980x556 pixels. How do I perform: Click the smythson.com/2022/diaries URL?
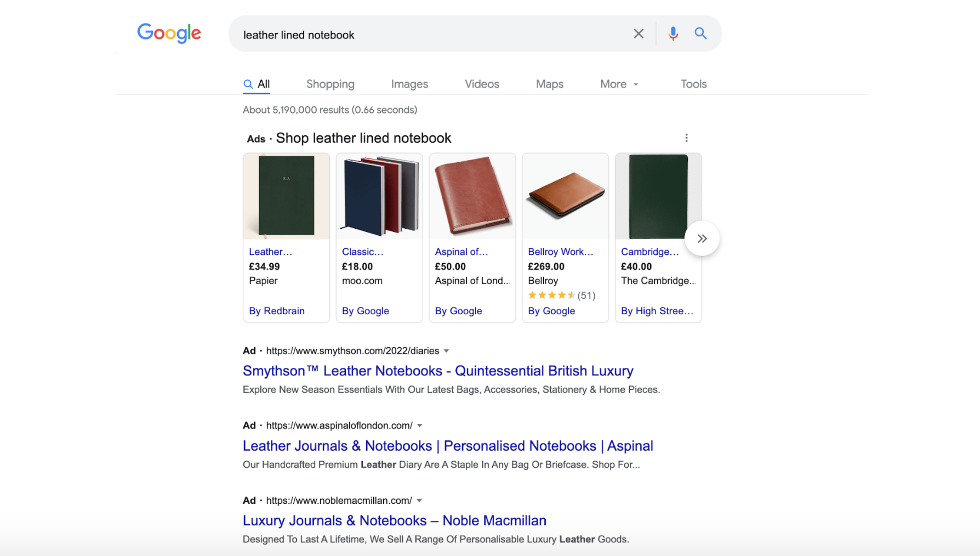(x=352, y=351)
